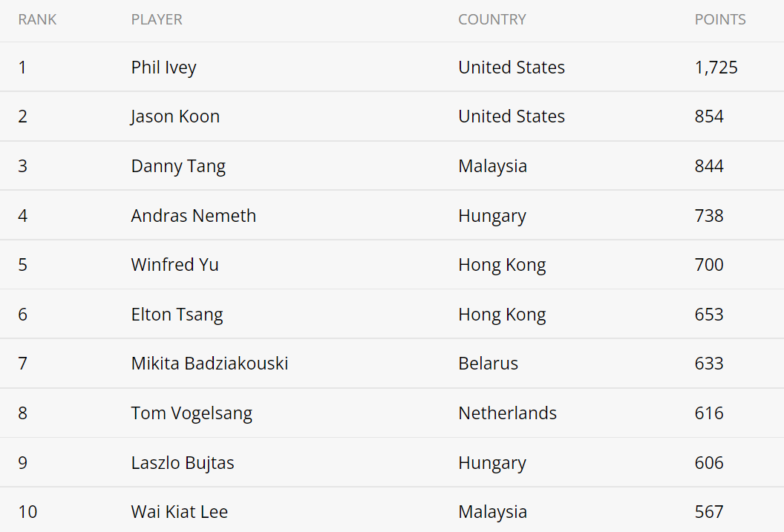Select the rank 10 number cell

(28, 511)
